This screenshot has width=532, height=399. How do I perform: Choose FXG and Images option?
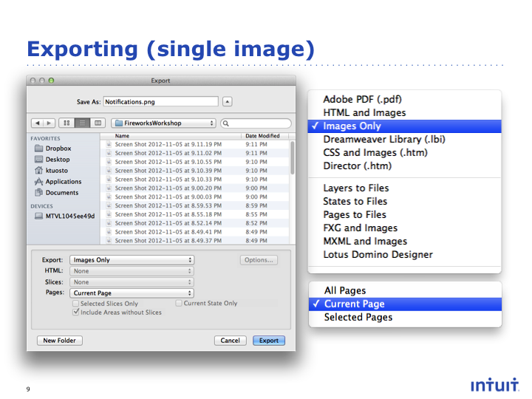[404, 228]
